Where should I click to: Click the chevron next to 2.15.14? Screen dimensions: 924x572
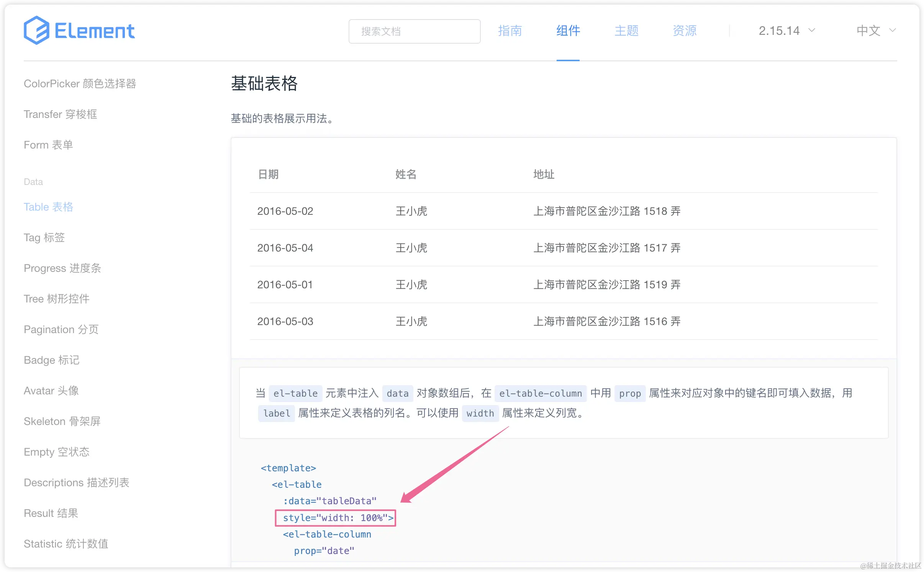pos(812,31)
